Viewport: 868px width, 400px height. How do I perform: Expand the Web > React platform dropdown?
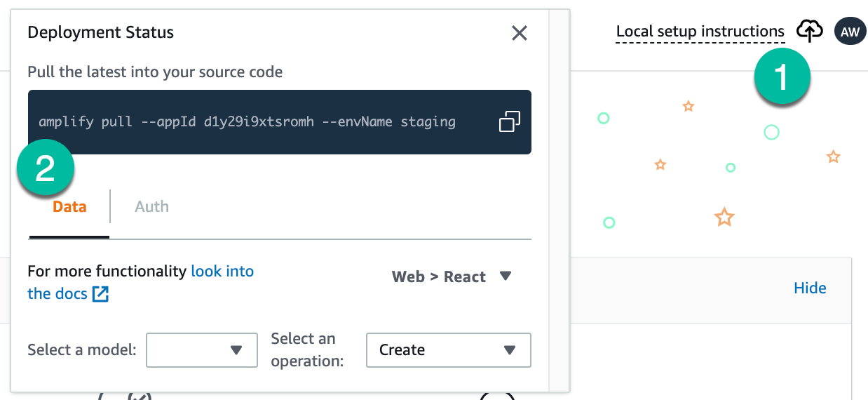(x=452, y=276)
